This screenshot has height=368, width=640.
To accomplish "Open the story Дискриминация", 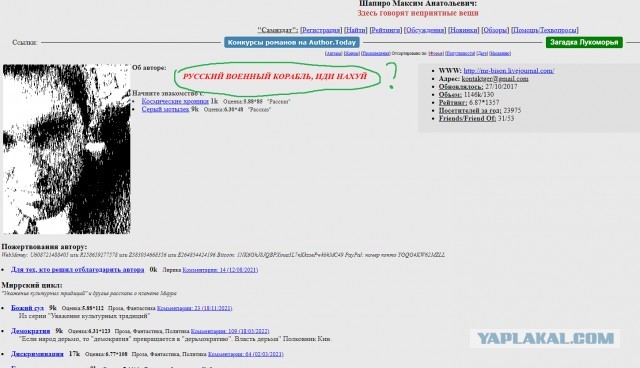I will pyautogui.click(x=37, y=354).
